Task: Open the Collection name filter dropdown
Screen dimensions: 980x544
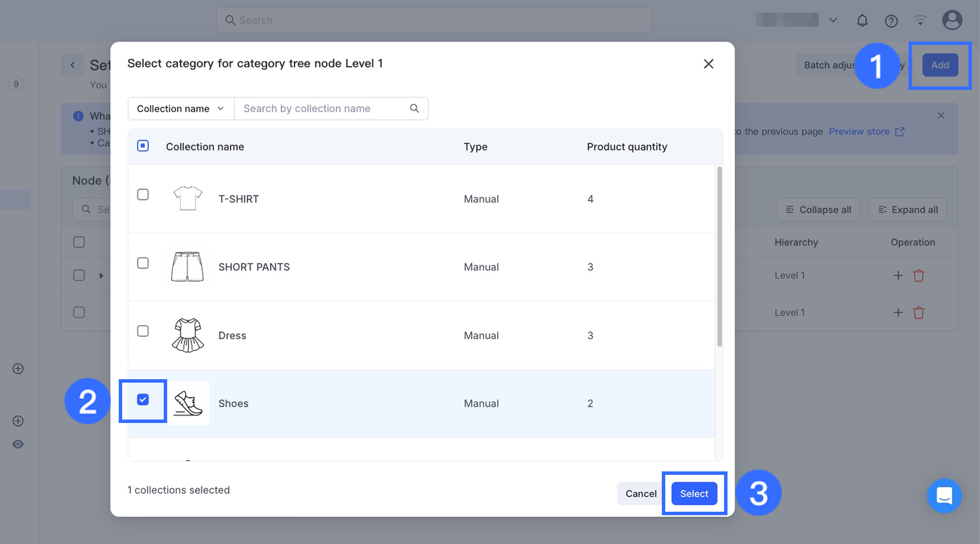Action: [180, 108]
